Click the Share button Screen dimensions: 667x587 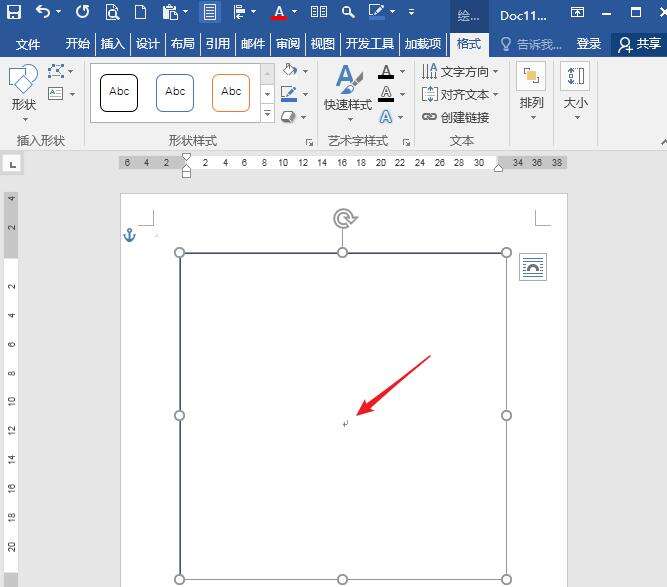coord(640,44)
